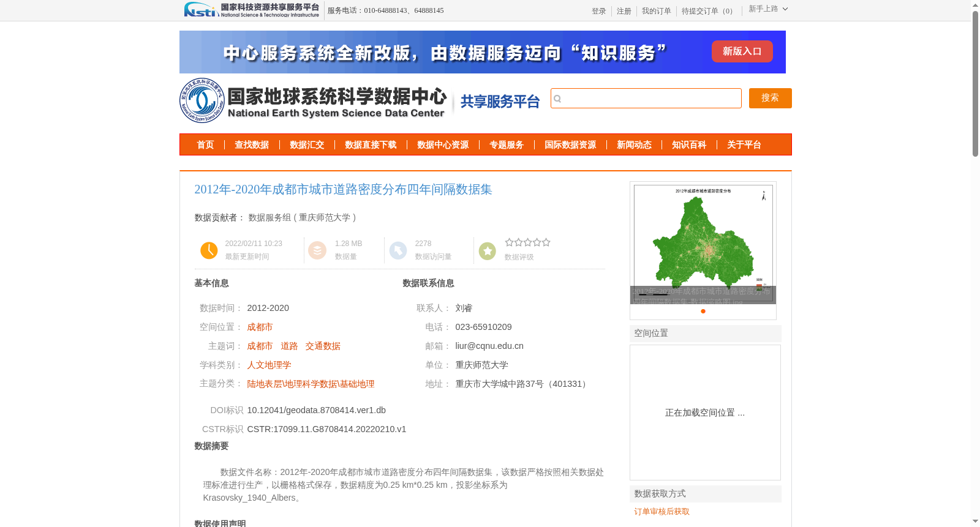The height and width of the screenshot is (527, 980).
Task: Click the 陆地表层\地理科学数据\基础地理 category link
Action: 311,384
